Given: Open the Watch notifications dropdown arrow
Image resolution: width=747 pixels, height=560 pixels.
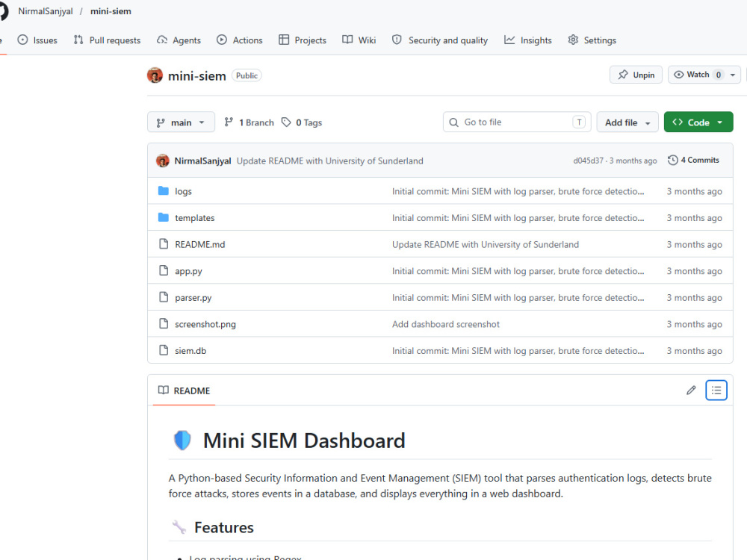Looking at the screenshot, I should tap(733, 75).
